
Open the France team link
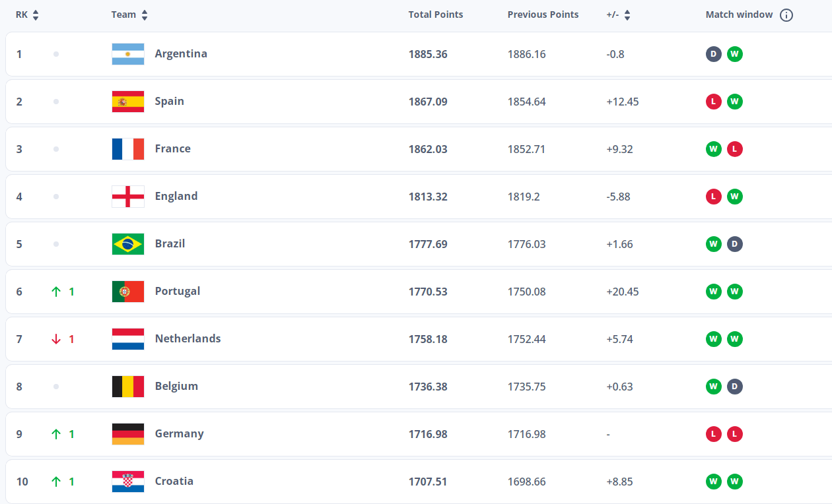(173, 149)
